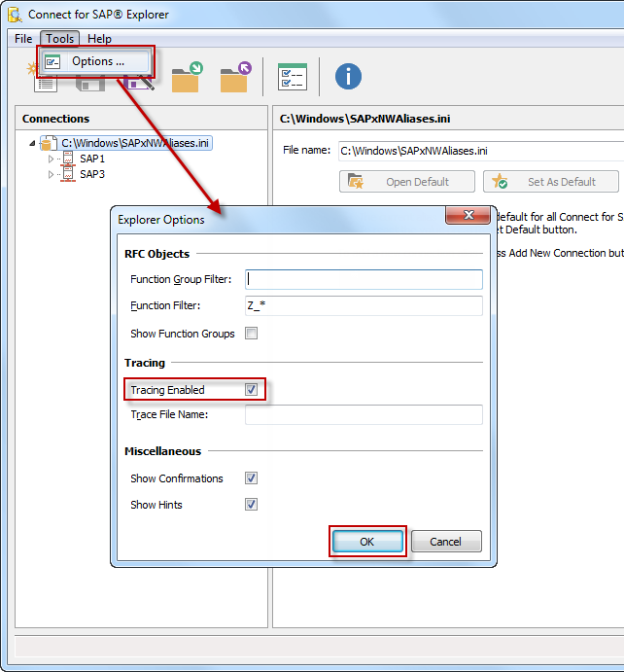The height and width of the screenshot is (672, 624).
Task: Click the SAP1 server icon
Action: [x=68, y=159]
